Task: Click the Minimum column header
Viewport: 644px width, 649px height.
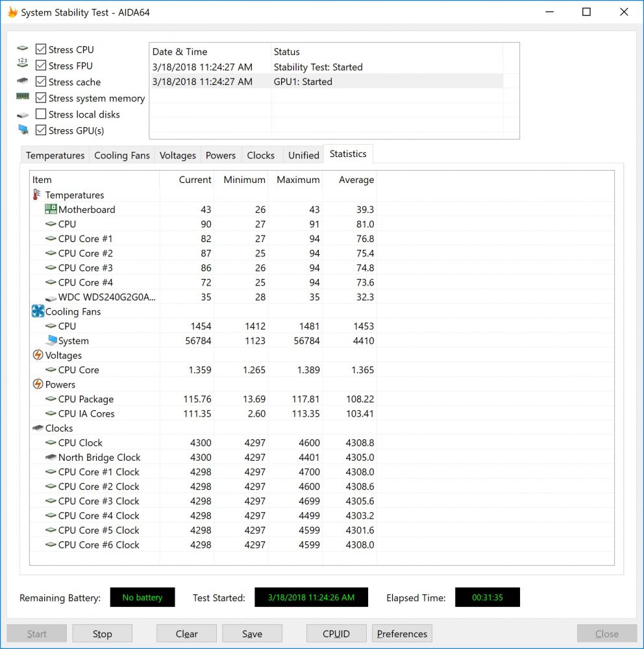Action: click(241, 180)
